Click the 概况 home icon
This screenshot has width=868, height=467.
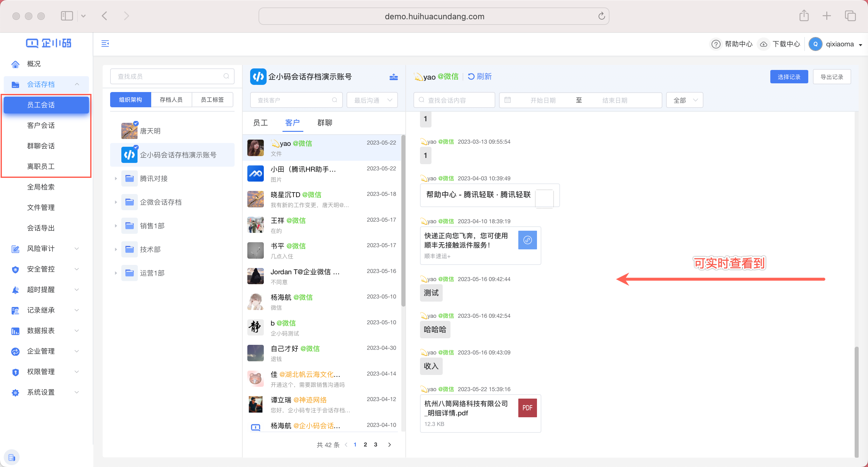pos(15,64)
